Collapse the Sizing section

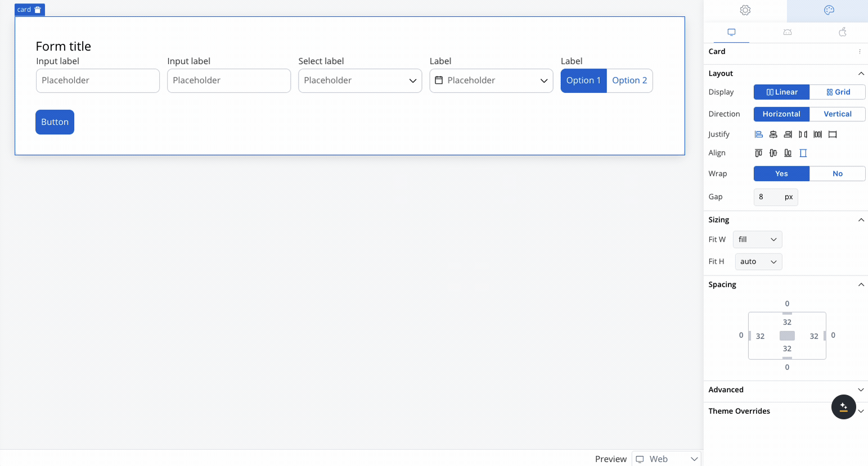861,220
